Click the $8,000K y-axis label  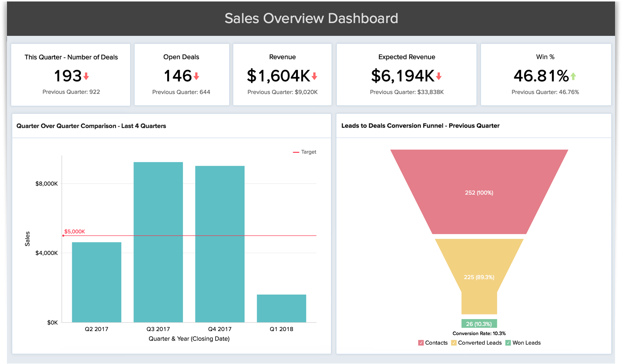46,184
